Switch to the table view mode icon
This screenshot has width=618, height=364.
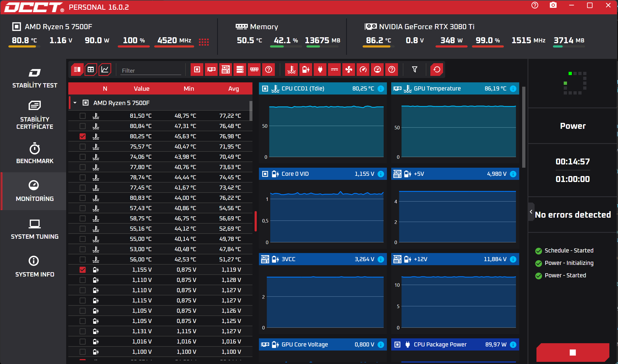tap(91, 70)
